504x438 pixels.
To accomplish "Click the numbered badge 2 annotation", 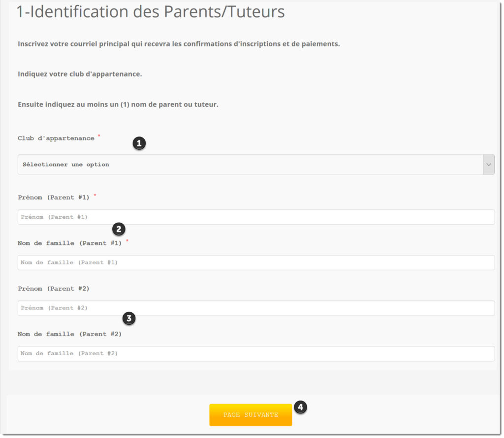I will (119, 229).
